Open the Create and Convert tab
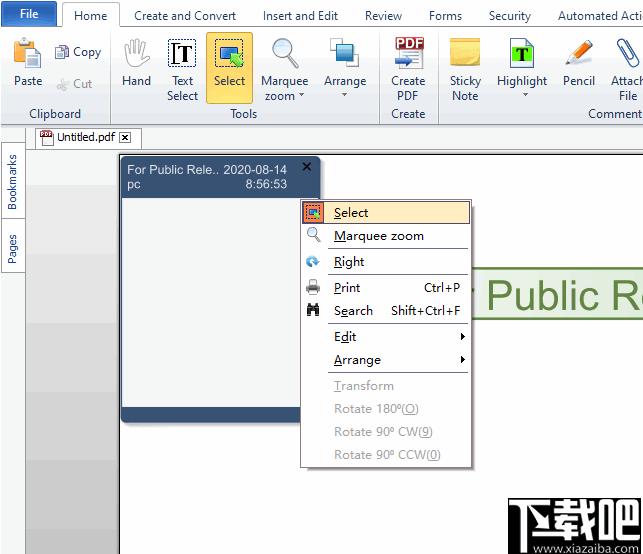643x554 pixels. tap(185, 16)
